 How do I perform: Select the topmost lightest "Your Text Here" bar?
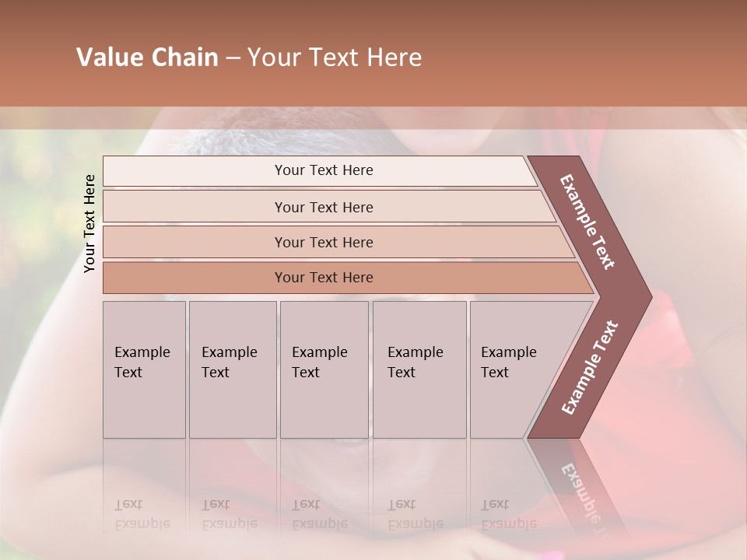pyautogui.click(x=323, y=170)
